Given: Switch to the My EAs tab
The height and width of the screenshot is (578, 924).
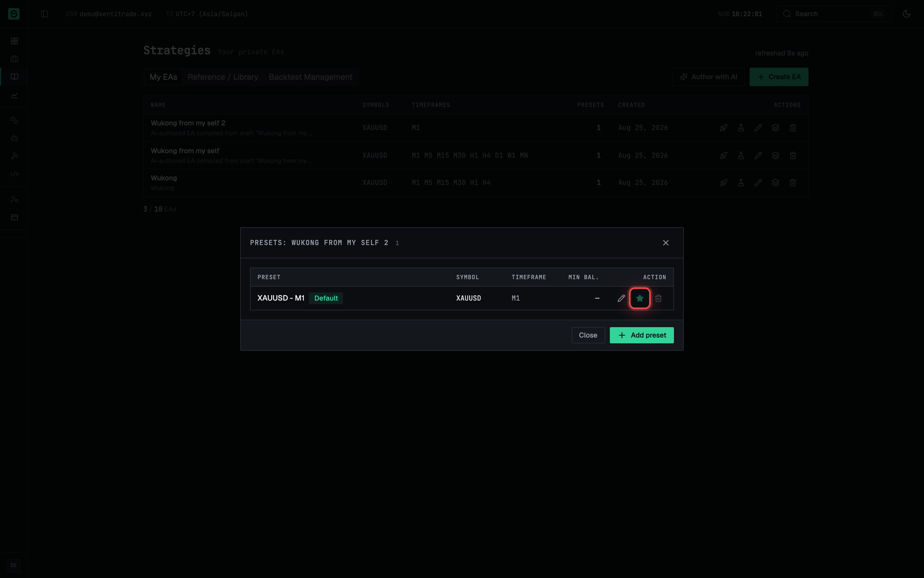Looking at the screenshot, I should 163,77.
